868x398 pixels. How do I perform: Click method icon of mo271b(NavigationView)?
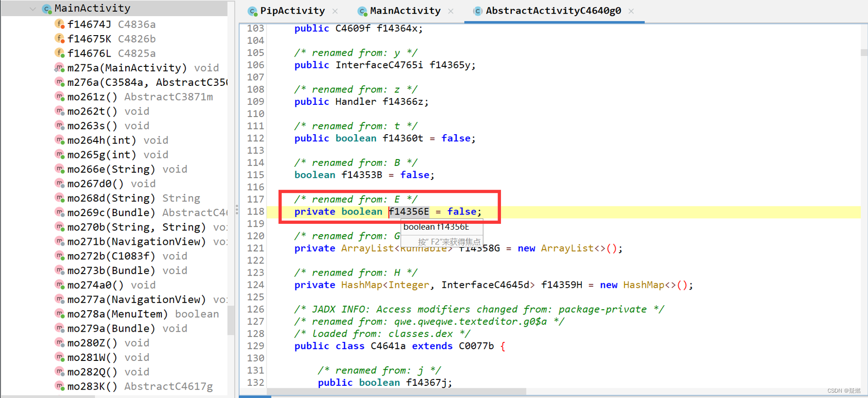[59, 241]
